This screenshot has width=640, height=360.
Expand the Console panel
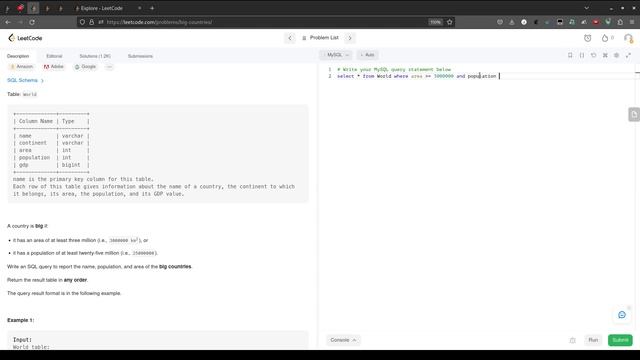coord(343,340)
